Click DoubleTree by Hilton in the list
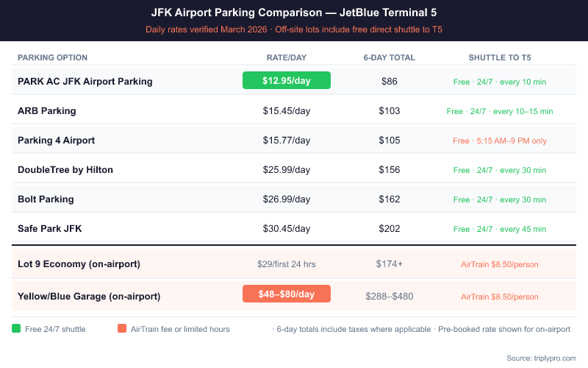 (x=65, y=170)
